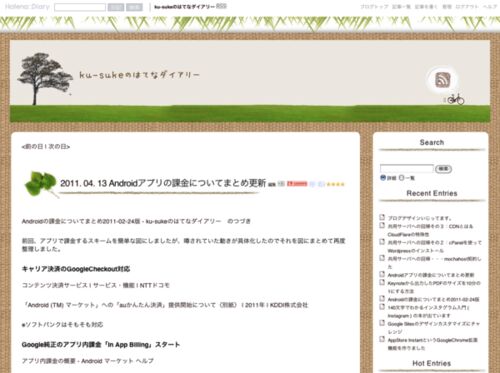The image size is (500, 373).
Task: Open sidebar entry about cPanel Wordpress install
Action: coord(435,247)
